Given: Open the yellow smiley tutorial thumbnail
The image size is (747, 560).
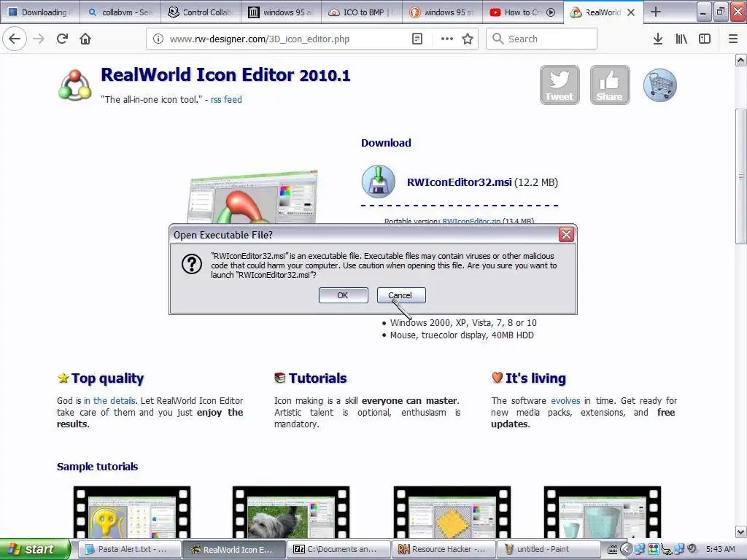Looking at the screenshot, I should point(132,513).
